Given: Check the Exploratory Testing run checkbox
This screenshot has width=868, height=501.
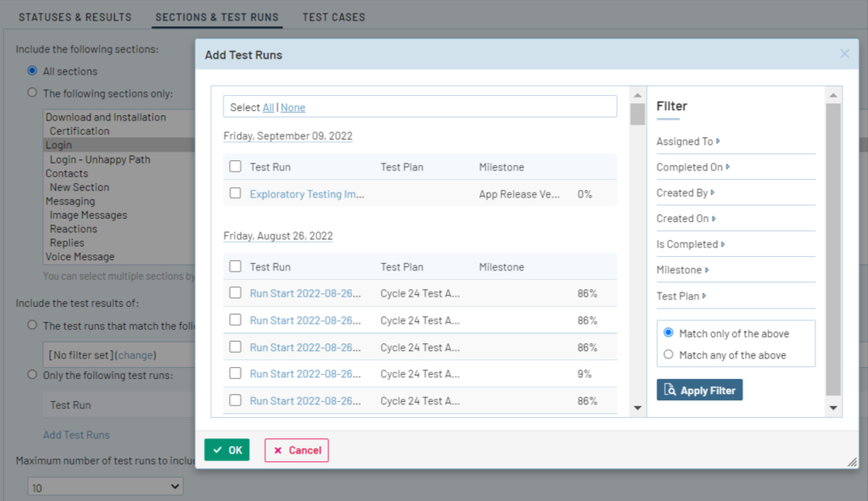Looking at the screenshot, I should coord(236,193).
